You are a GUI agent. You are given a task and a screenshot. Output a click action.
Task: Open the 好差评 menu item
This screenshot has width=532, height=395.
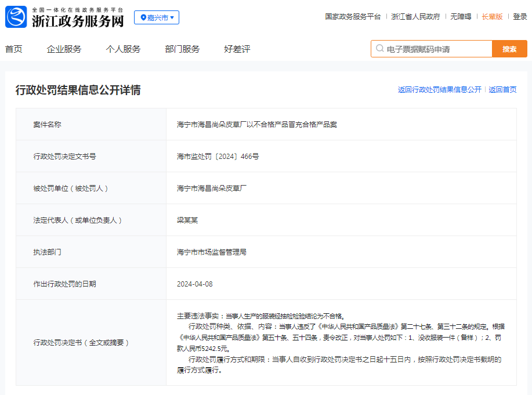(x=237, y=49)
